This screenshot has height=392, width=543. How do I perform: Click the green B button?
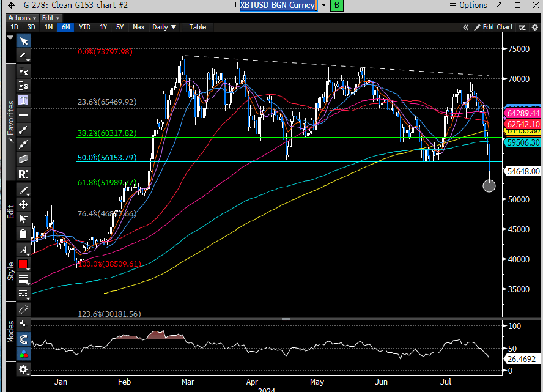(336, 6)
